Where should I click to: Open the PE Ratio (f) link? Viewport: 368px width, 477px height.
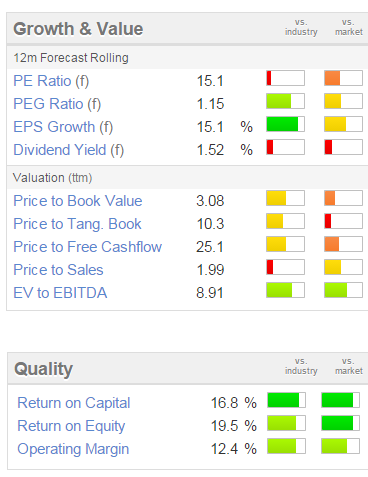51,81
